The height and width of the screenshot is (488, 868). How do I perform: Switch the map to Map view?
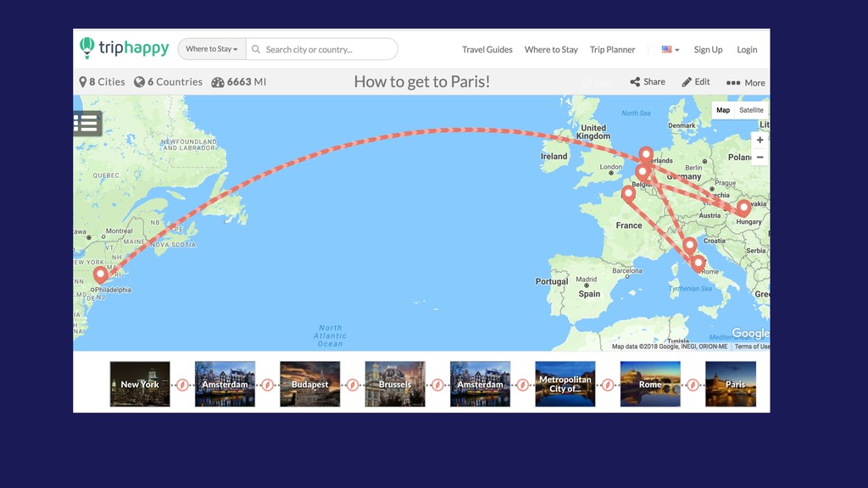coord(723,110)
